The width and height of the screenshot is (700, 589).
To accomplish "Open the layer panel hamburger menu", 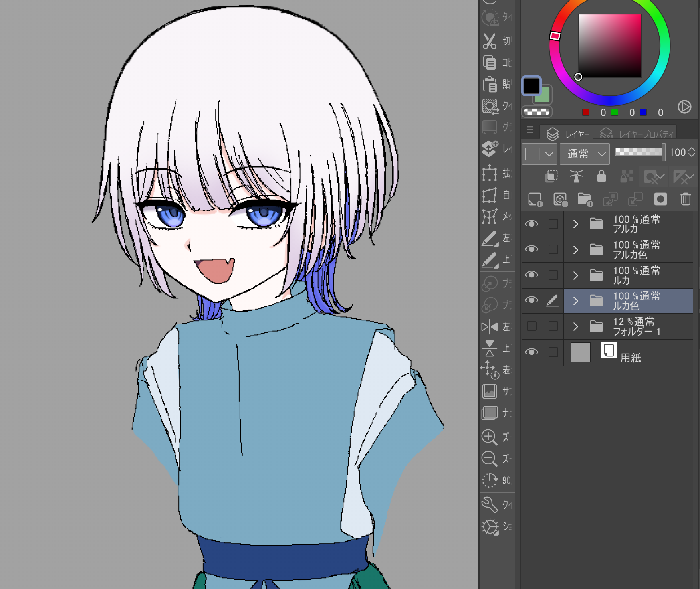I will [530, 130].
